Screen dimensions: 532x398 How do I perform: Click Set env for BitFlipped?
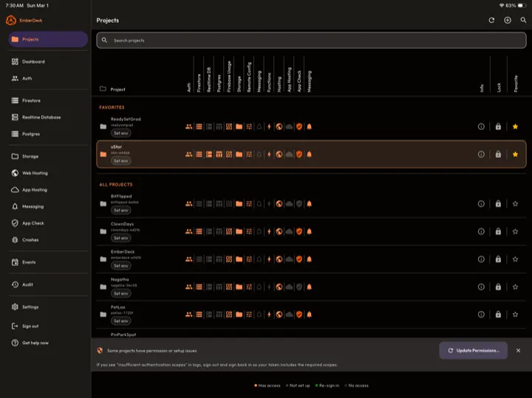[x=120, y=210]
